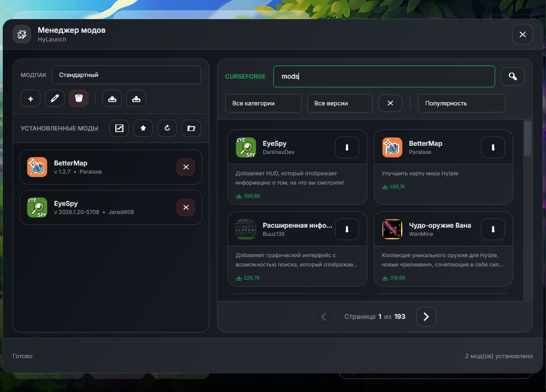Refresh the installed mods list

[x=167, y=128]
